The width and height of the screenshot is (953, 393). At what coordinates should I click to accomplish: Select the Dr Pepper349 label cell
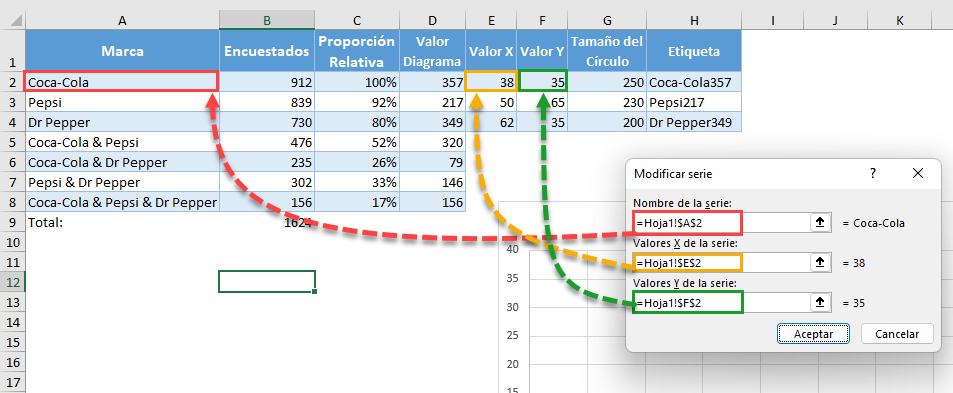pos(693,122)
